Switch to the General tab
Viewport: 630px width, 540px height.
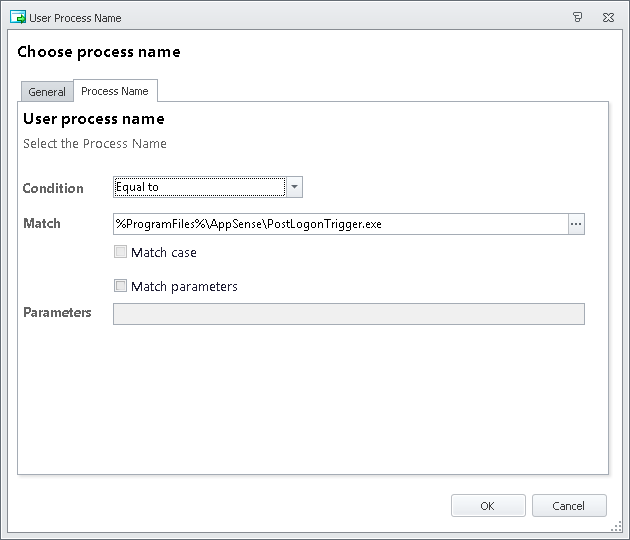(x=47, y=92)
